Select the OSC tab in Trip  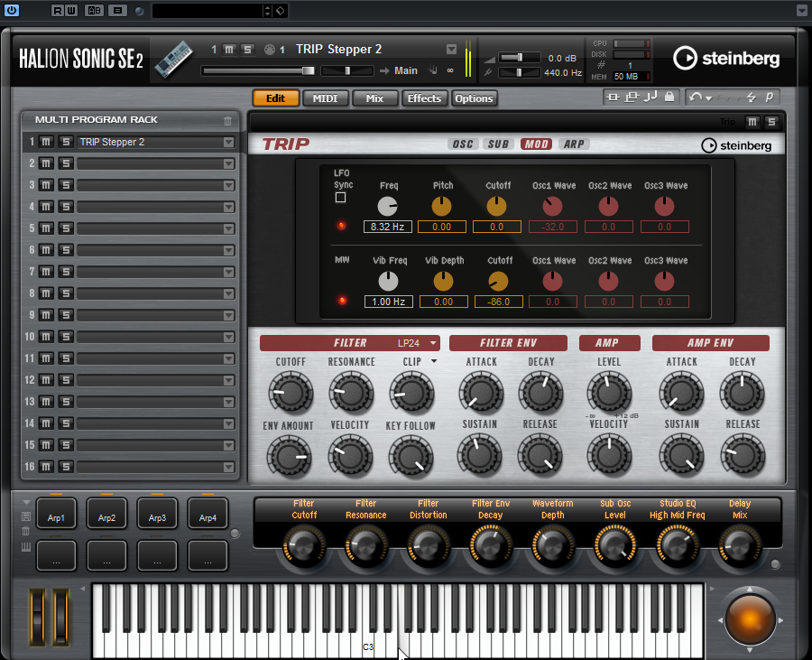click(463, 144)
